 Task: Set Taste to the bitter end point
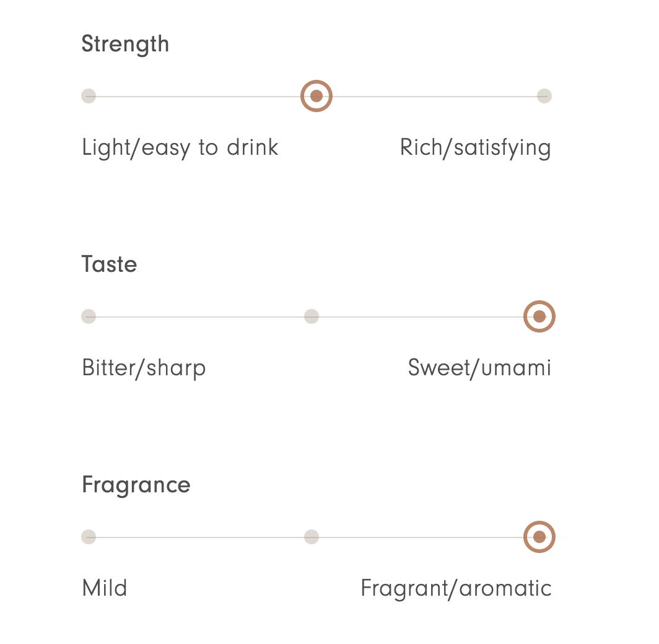tap(89, 317)
